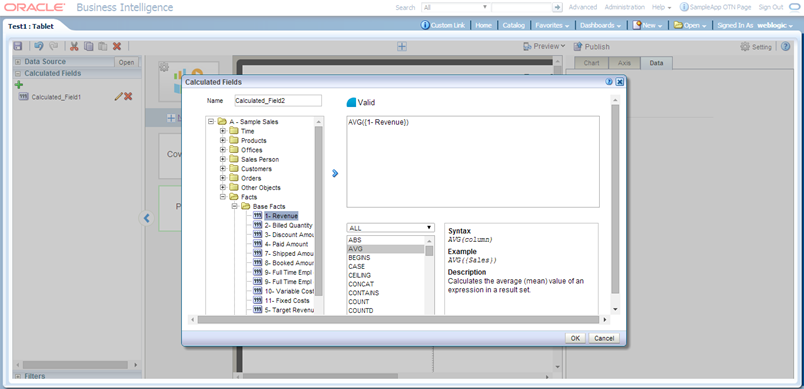
Task: Collapse the left panel with arrow
Action: point(146,218)
